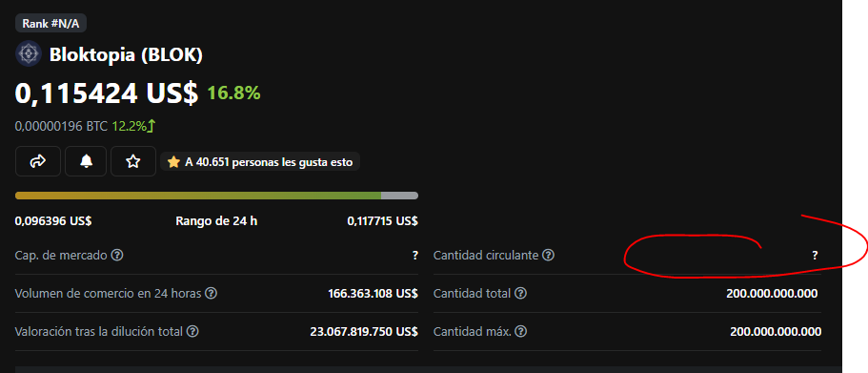Click the 40.651 personas likes badge
The width and height of the screenshot is (868, 373).
[x=260, y=162]
